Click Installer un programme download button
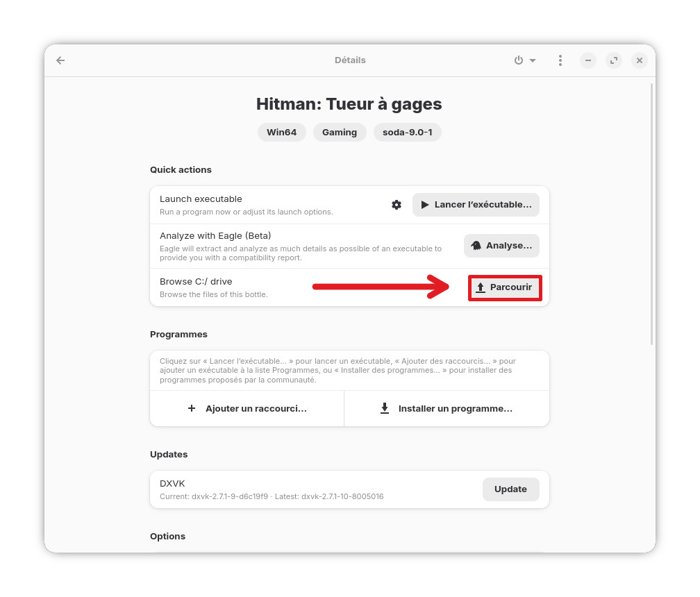This screenshot has width=700, height=597. [x=447, y=409]
